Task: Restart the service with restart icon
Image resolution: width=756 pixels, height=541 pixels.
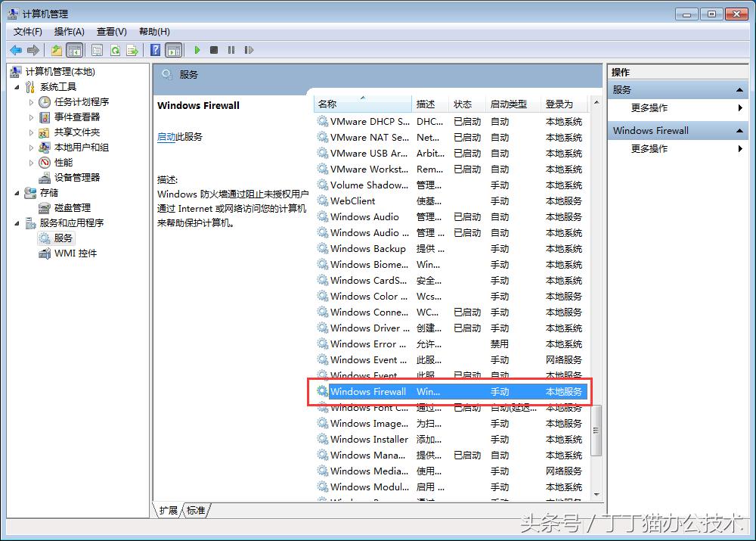Action: pyautogui.click(x=250, y=50)
